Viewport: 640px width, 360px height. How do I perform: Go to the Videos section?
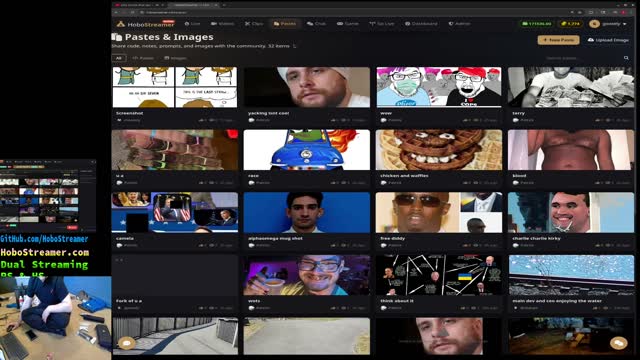coord(222,24)
